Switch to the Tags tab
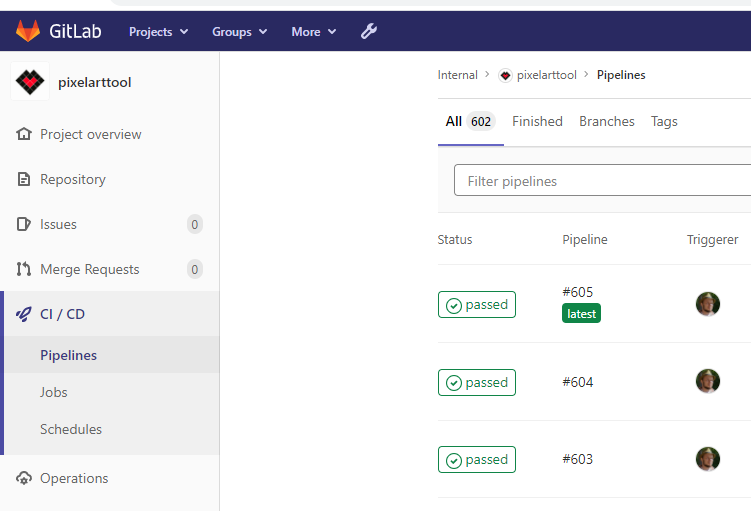751x511 pixels. click(664, 122)
